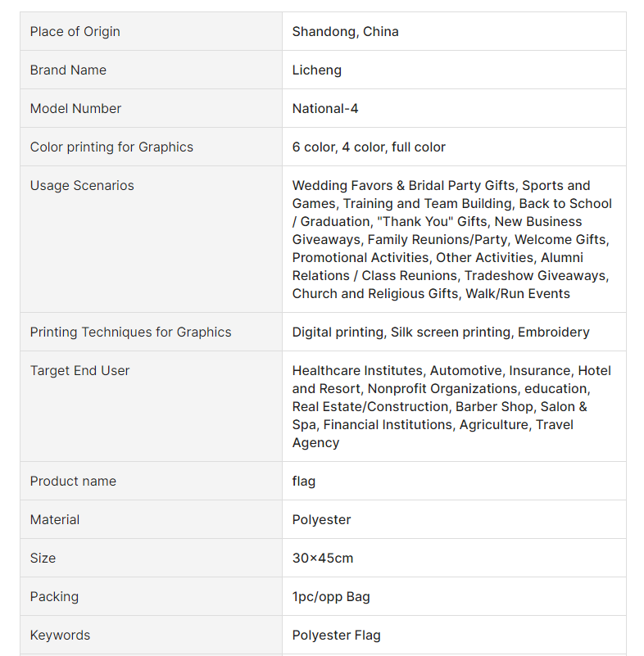Click the Target End User label

point(79,371)
